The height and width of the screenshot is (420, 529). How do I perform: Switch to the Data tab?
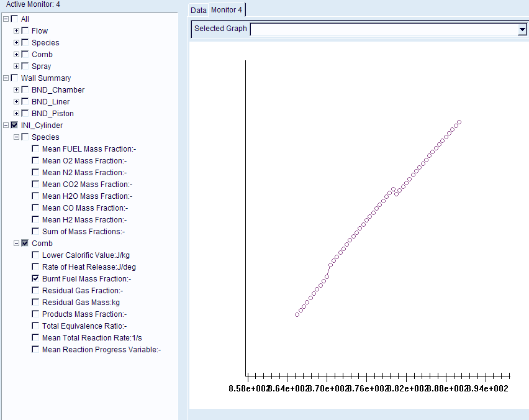(199, 10)
